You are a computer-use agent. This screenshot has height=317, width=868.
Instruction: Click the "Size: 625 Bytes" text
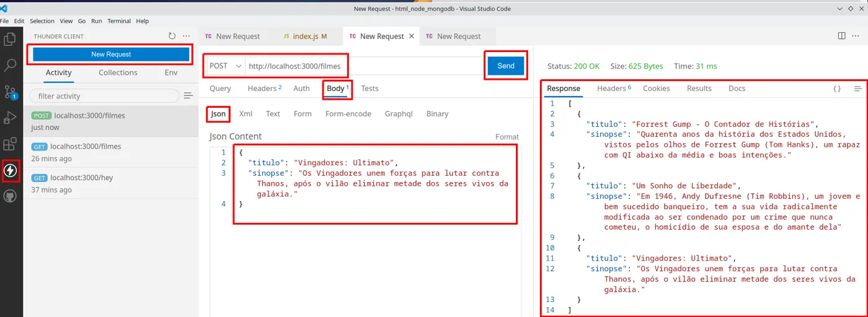click(x=637, y=66)
